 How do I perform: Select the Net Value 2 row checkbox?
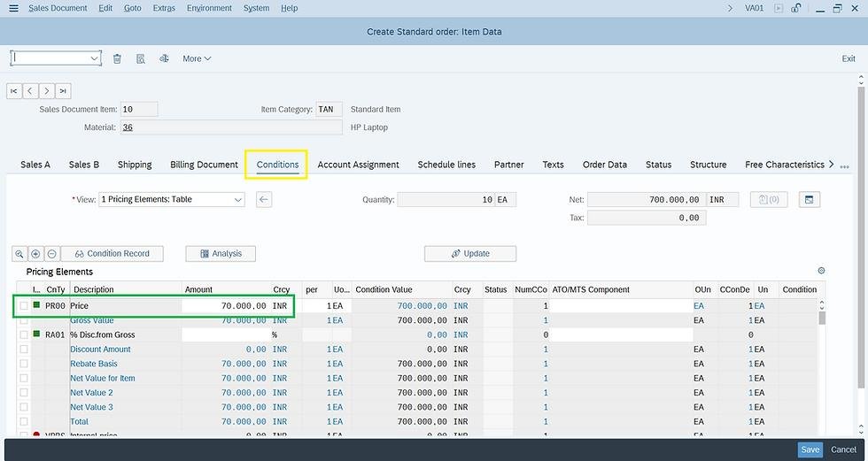[24, 393]
